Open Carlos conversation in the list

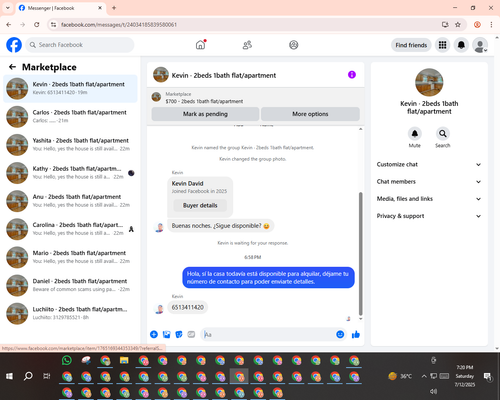click(x=70, y=117)
